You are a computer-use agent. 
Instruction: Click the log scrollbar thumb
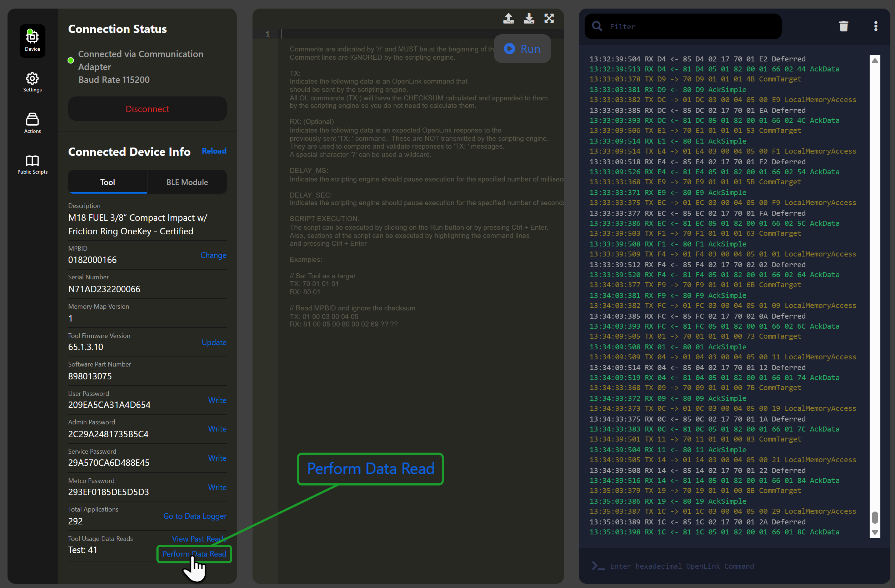[x=875, y=517]
